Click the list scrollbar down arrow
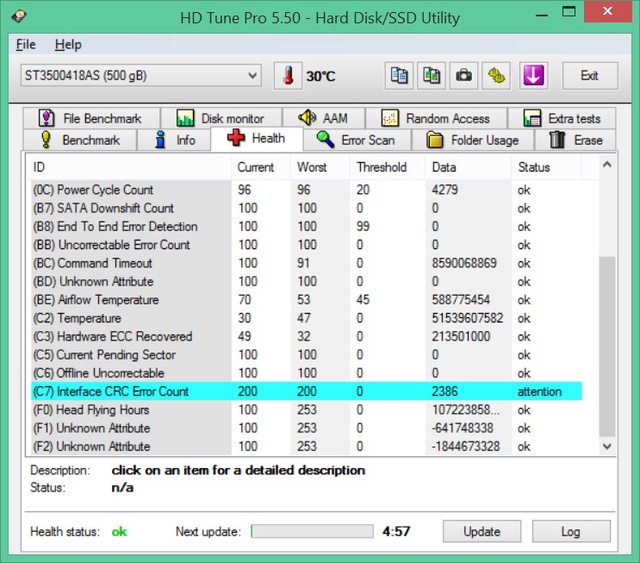This screenshot has width=640, height=563. tap(607, 446)
